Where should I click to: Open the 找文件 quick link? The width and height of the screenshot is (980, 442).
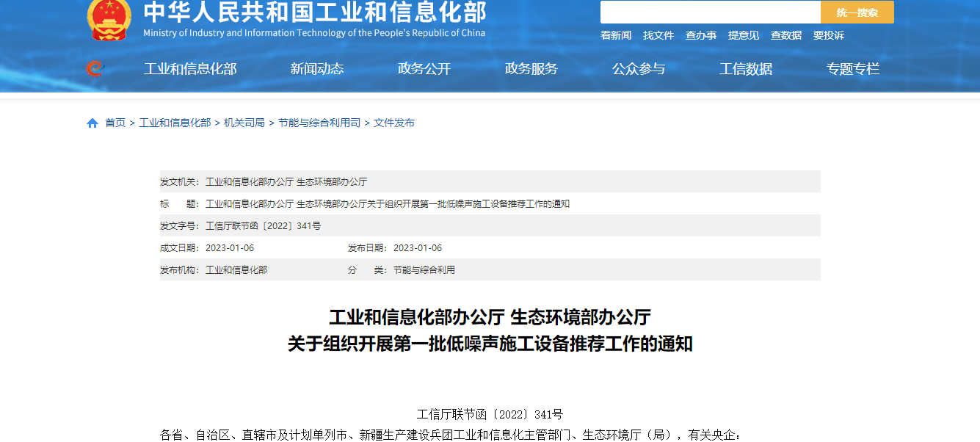pos(658,35)
